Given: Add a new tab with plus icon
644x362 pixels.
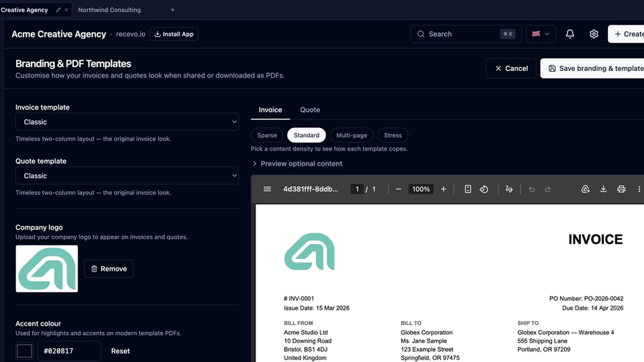Looking at the screenshot, I should click(x=172, y=10).
